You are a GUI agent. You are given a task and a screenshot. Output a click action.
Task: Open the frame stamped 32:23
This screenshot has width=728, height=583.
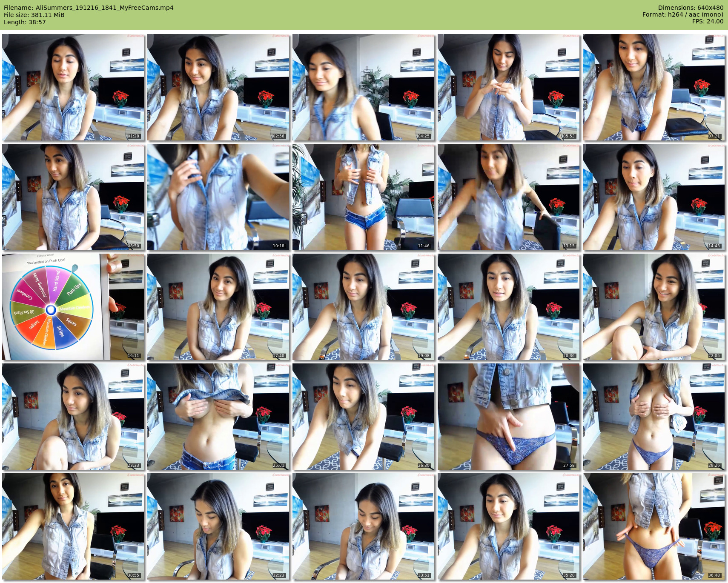coord(218,526)
